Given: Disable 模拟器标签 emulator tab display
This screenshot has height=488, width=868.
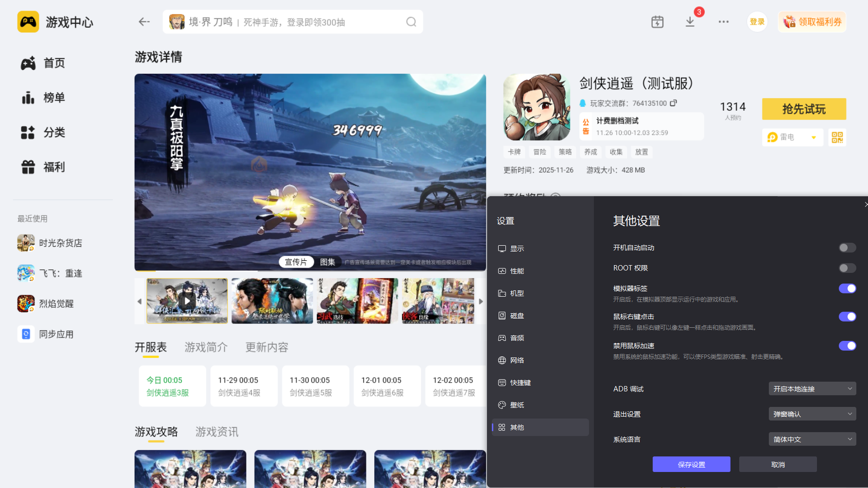Looking at the screenshot, I should coord(847,288).
